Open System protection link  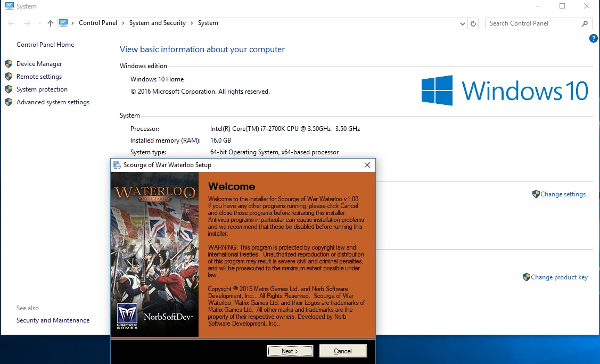(x=42, y=89)
